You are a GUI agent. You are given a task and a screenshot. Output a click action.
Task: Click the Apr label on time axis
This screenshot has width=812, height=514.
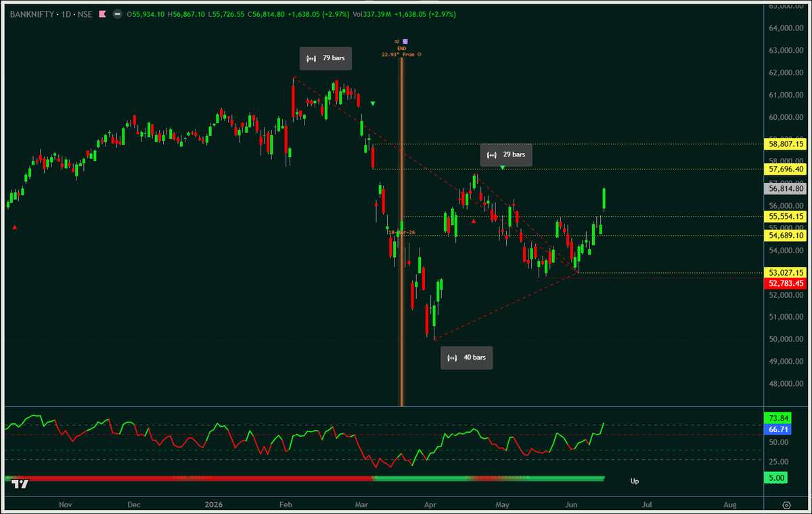[x=429, y=505]
